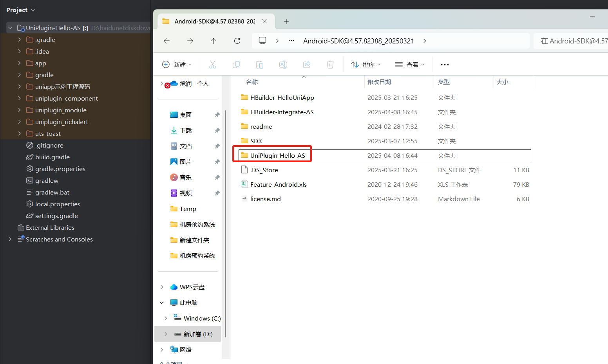Select the UniPlugin-Hello-AS folder in file list
608x364 pixels.
[x=385, y=155]
